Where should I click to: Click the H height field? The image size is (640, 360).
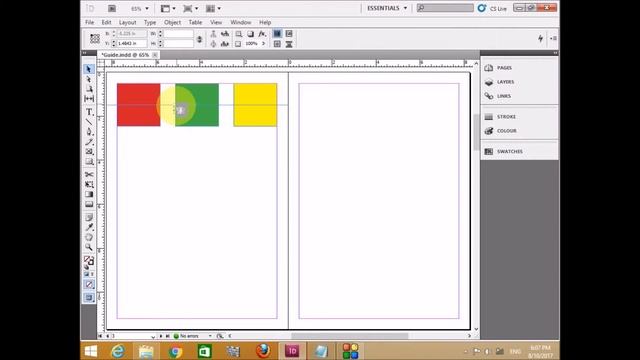click(178, 43)
